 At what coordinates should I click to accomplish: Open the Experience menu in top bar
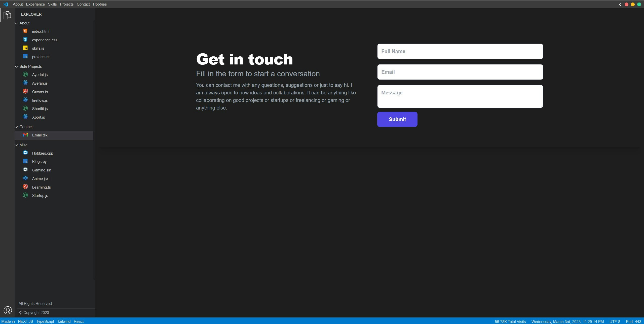tap(35, 4)
